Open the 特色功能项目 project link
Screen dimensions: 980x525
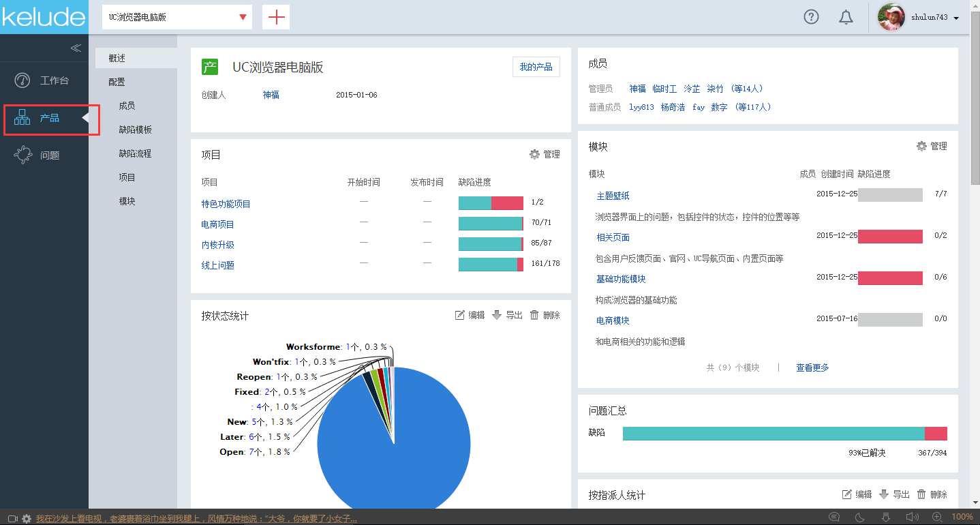226,204
